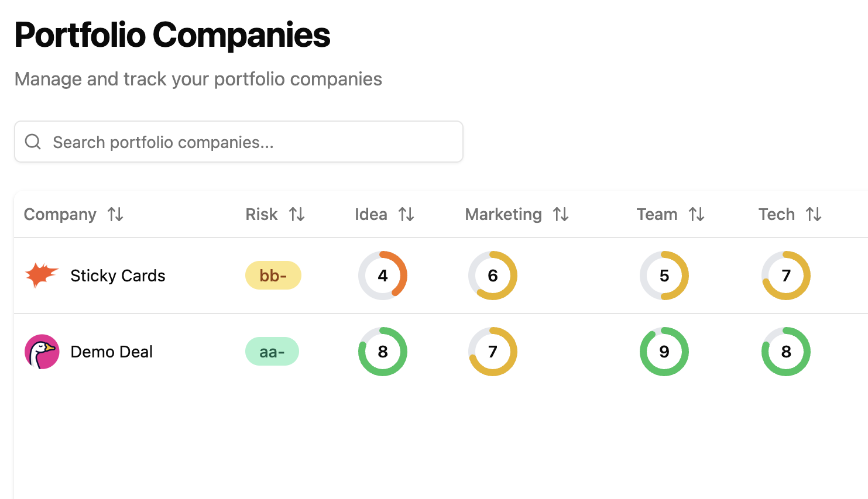The image size is (868, 499).
Task: Click Demo Deal Marketing score ring 7
Action: point(493,352)
